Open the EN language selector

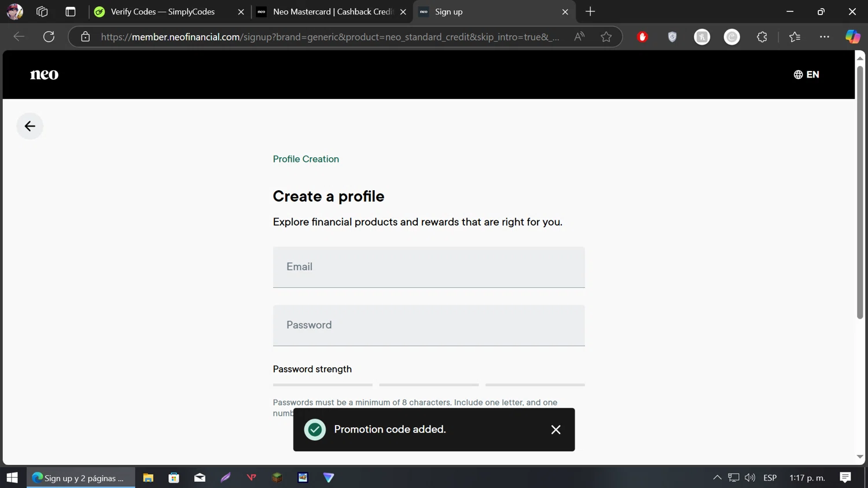(x=806, y=75)
